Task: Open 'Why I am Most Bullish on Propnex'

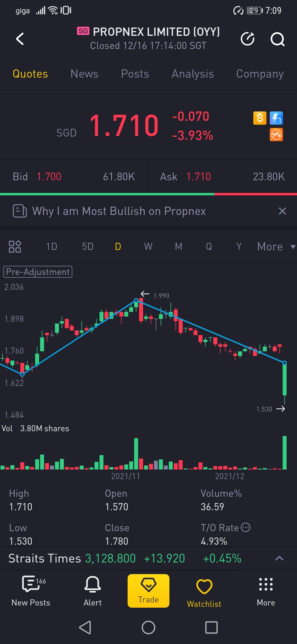Action: pos(119,211)
